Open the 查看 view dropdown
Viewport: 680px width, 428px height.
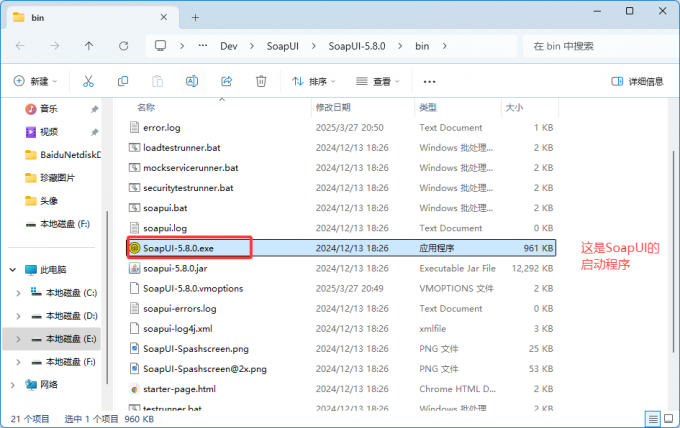tap(377, 81)
